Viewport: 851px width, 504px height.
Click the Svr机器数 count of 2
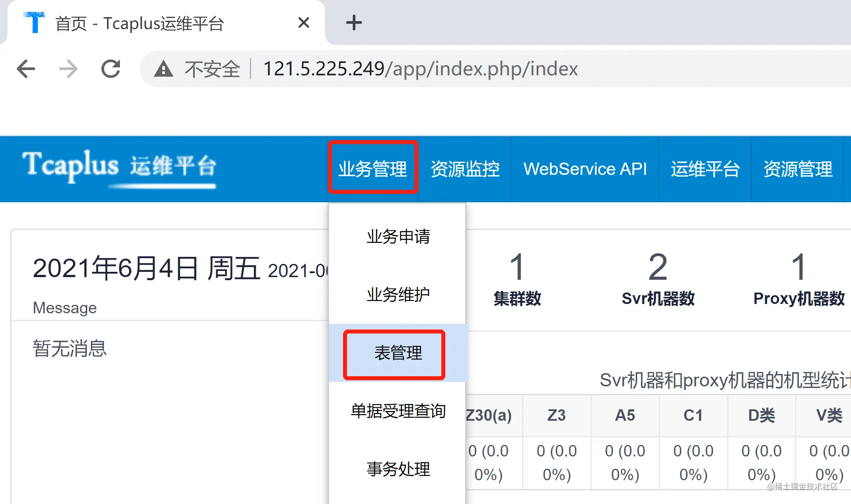658,267
